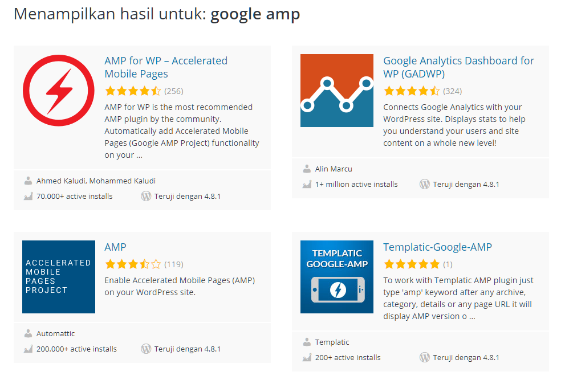Open Google Analytics Dashboard for WP (GADWP) link
Image resolution: width=569 pixels, height=392 pixels.
pyautogui.click(x=459, y=67)
